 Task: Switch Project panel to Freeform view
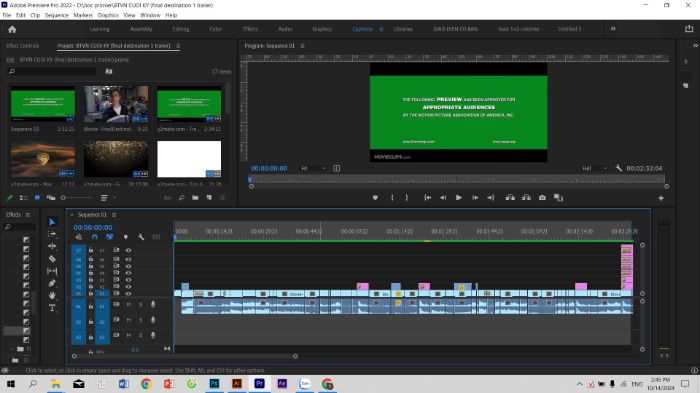pyautogui.click(x=51, y=197)
